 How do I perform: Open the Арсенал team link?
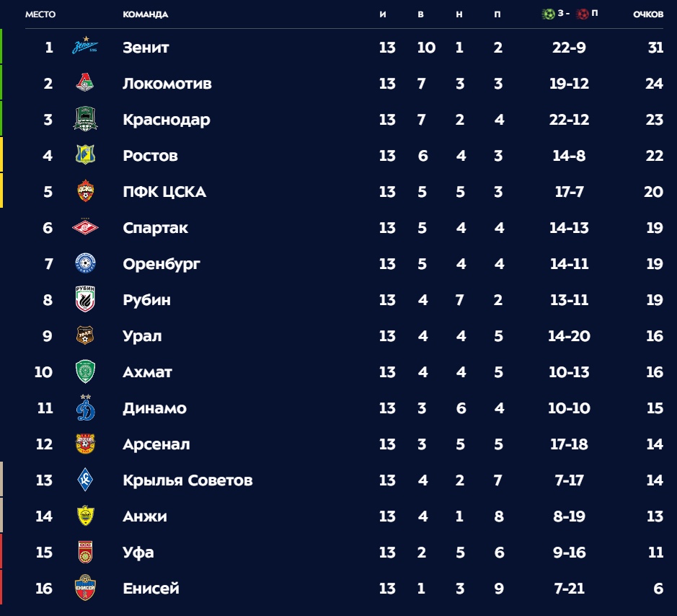point(156,444)
